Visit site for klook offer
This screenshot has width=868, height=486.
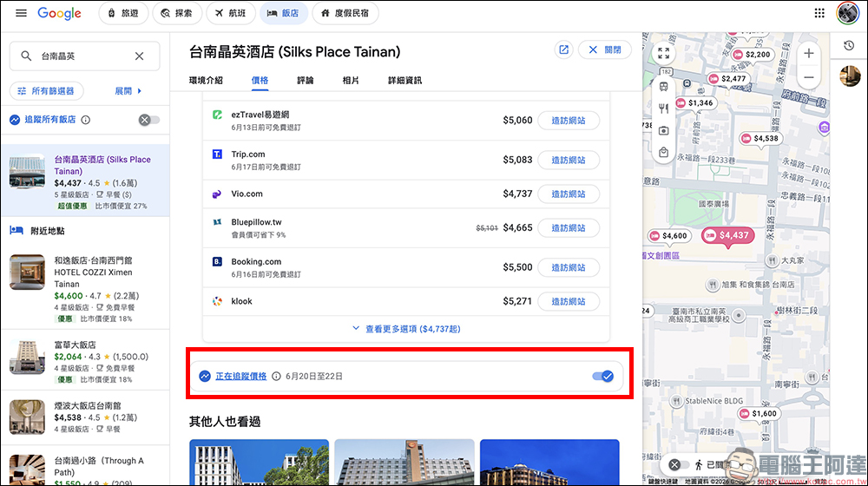click(569, 302)
